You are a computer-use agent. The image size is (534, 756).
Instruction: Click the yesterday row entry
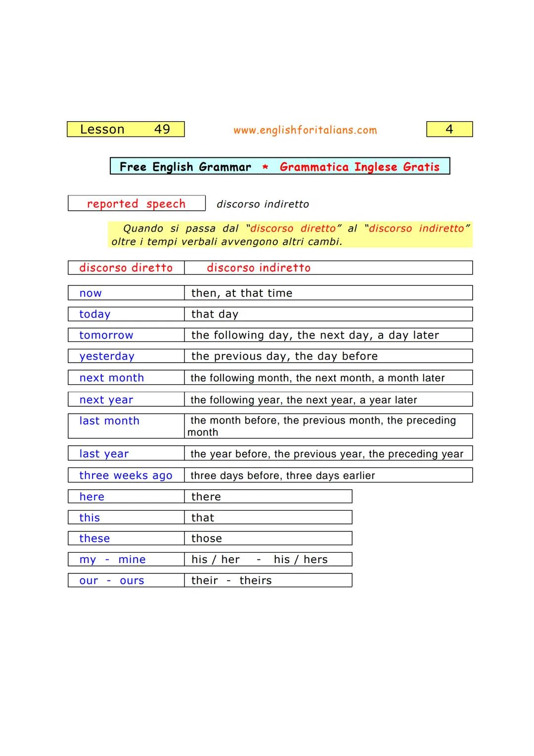tap(106, 356)
